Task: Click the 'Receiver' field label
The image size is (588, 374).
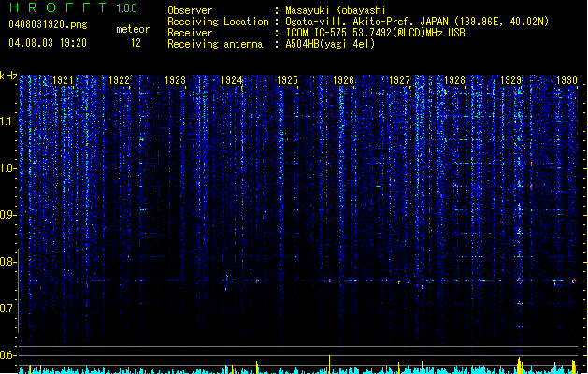Action: click(x=190, y=33)
